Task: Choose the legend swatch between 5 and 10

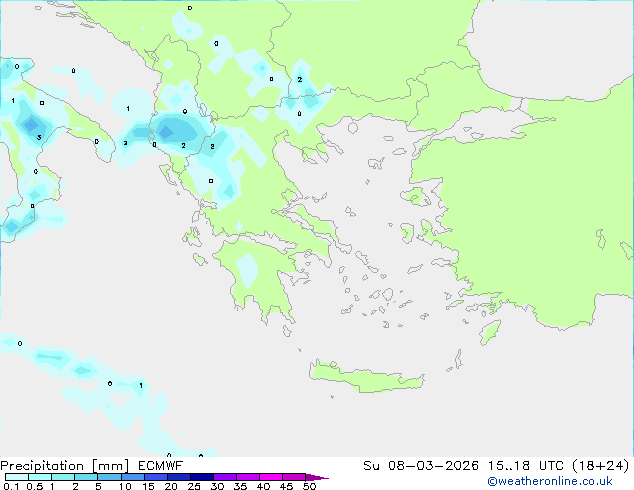Action: click(x=110, y=477)
